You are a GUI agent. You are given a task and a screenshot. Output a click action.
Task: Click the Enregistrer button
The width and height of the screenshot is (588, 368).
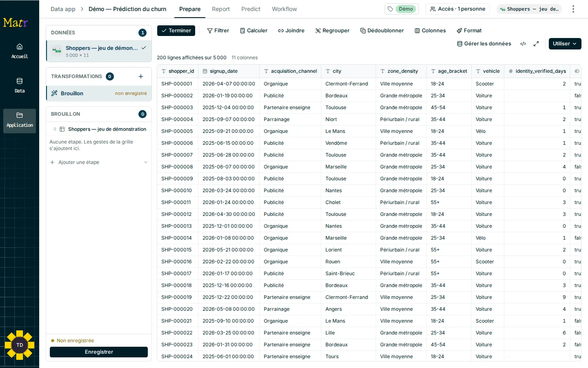(x=99, y=352)
